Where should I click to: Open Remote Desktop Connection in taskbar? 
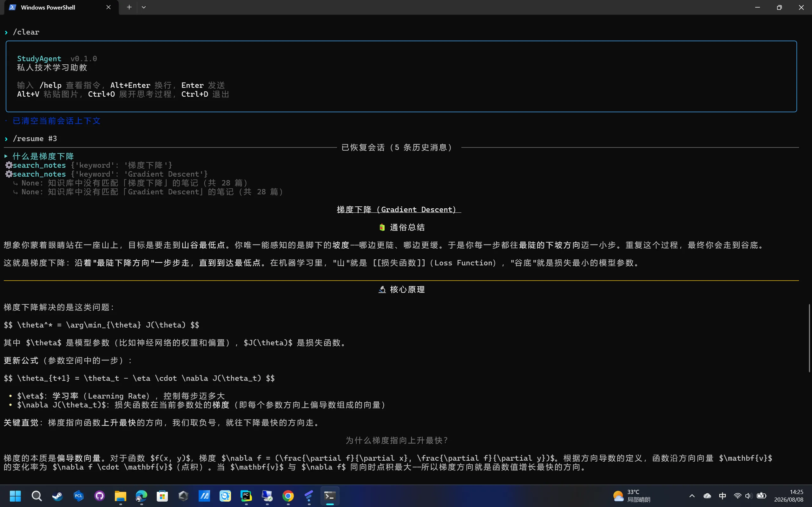(x=267, y=496)
